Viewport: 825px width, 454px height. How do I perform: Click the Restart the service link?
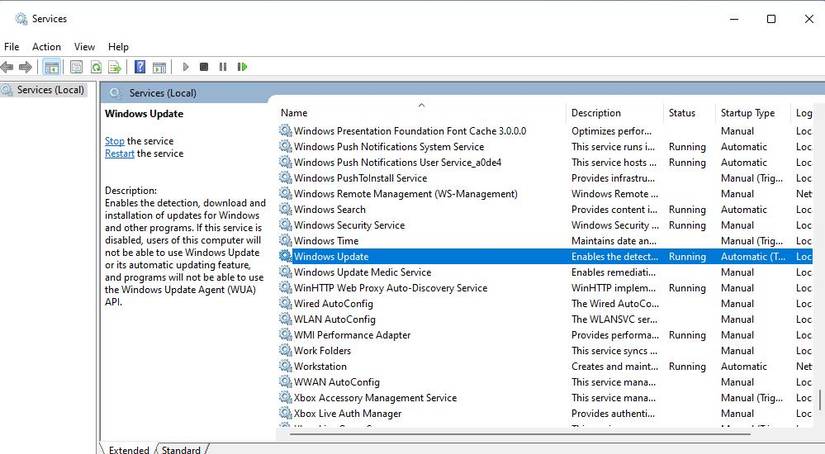pos(119,154)
